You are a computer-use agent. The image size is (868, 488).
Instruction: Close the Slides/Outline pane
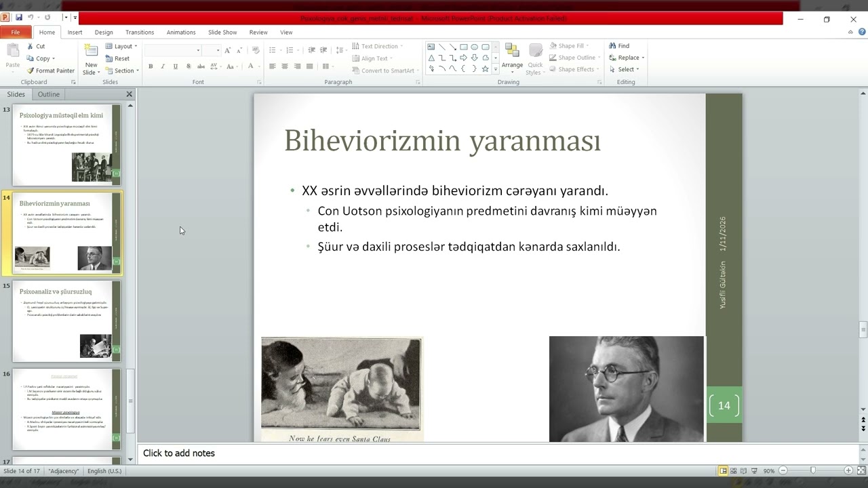130,94
